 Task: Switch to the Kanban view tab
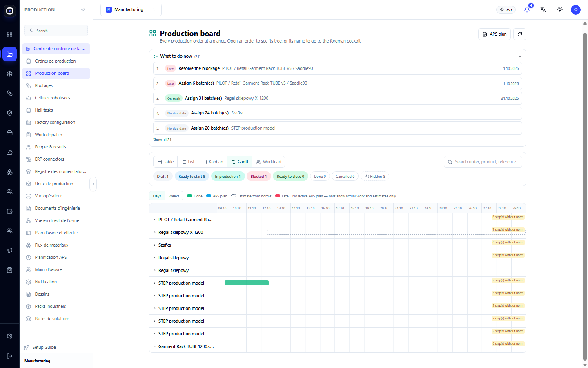[x=213, y=162]
